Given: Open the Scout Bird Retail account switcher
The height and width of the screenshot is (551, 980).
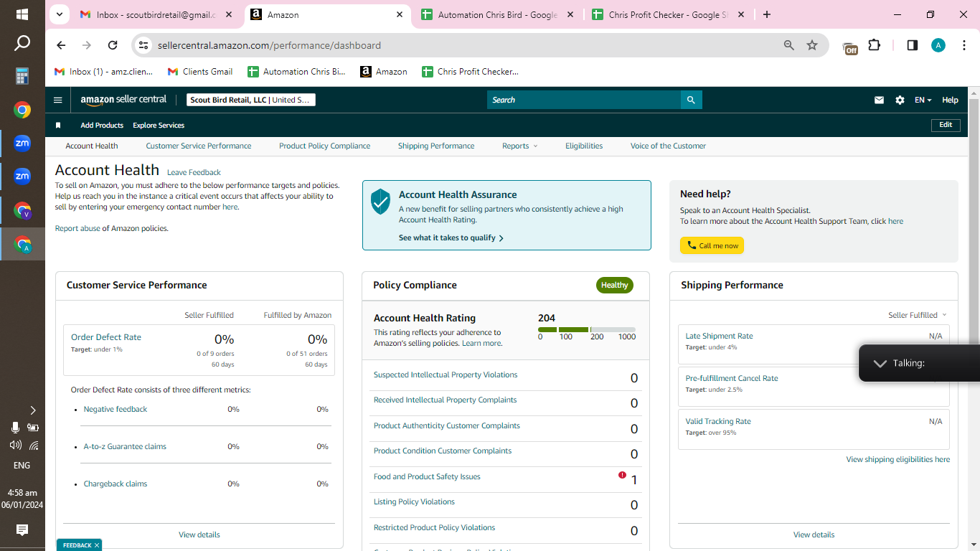Looking at the screenshot, I should [x=251, y=100].
